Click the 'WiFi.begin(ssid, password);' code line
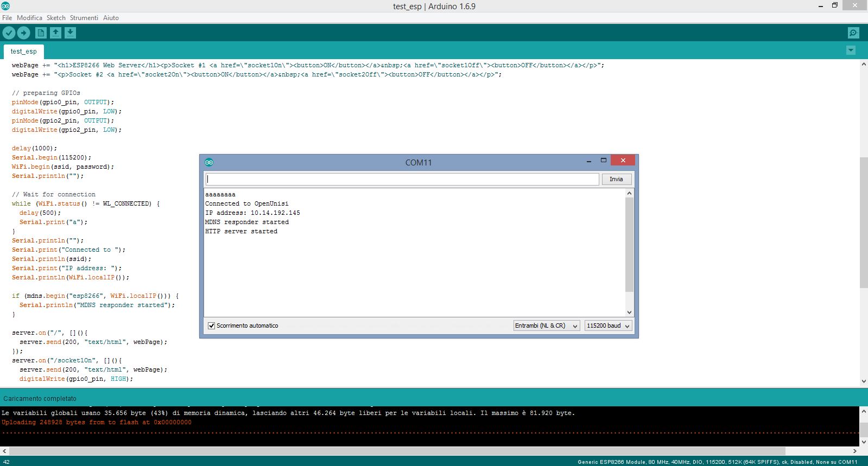This screenshot has width=868, height=466. point(63,167)
